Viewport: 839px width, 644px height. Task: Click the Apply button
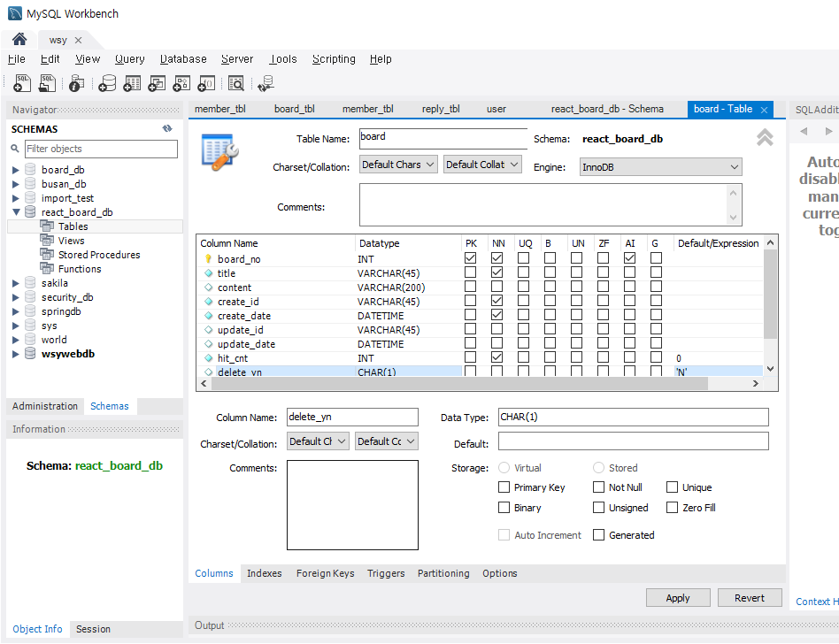pos(678,598)
